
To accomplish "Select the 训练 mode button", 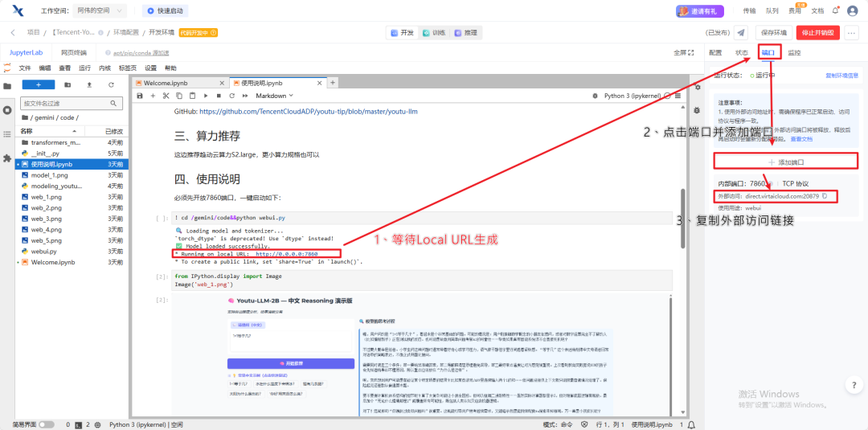I will (x=434, y=33).
